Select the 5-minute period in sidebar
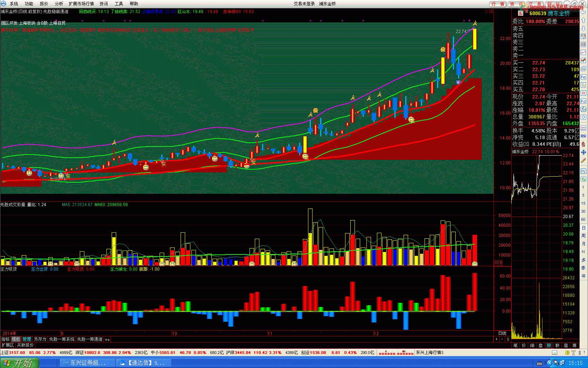 (x=583, y=195)
